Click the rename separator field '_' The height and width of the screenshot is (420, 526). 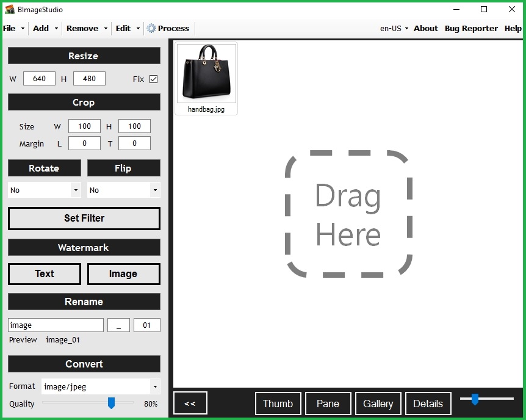click(118, 325)
